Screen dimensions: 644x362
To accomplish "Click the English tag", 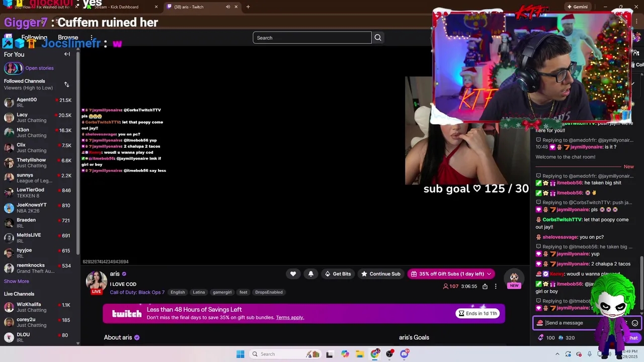I will tap(178, 292).
